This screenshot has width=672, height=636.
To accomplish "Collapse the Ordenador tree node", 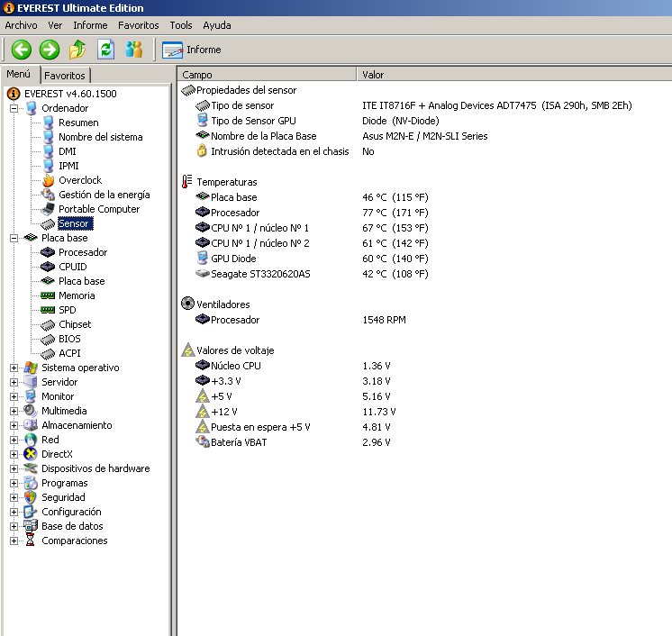I will [x=14, y=108].
